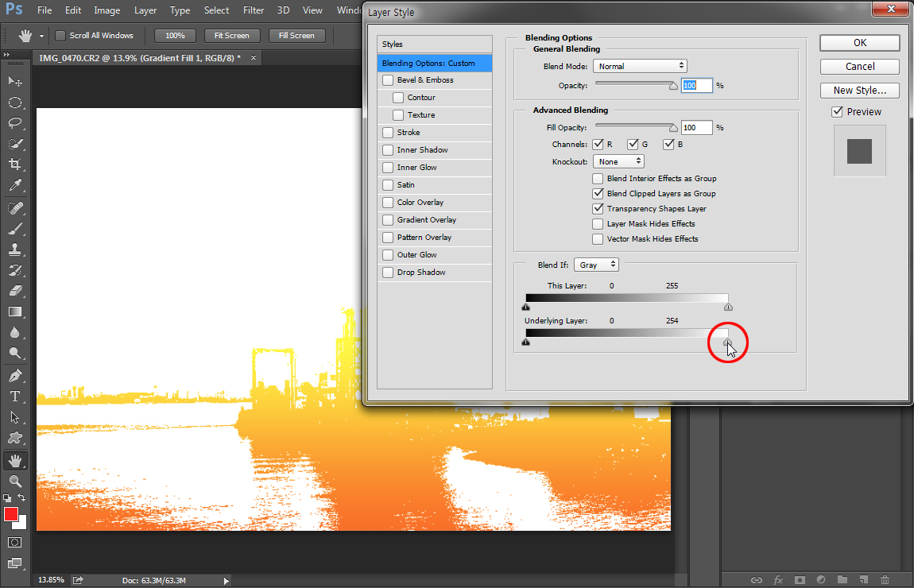The image size is (914, 588).
Task: Choose the Eyedropper tool
Action: click(15, 186)
